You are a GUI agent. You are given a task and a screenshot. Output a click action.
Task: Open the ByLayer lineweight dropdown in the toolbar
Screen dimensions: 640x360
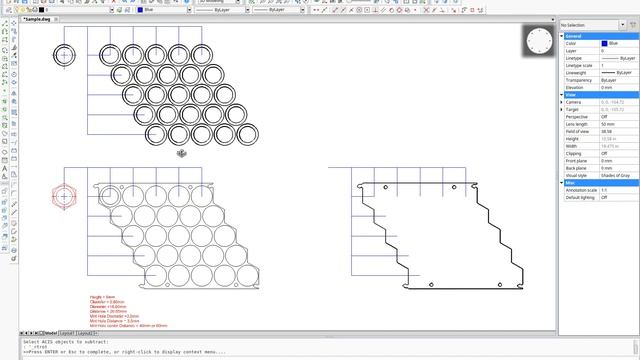pyautogui.click(x=302, y=9)
